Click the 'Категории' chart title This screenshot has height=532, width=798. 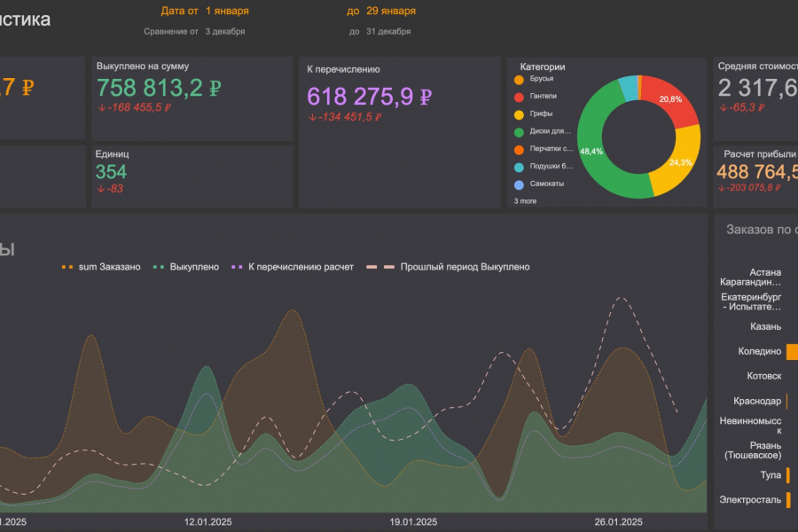[543, 66]
